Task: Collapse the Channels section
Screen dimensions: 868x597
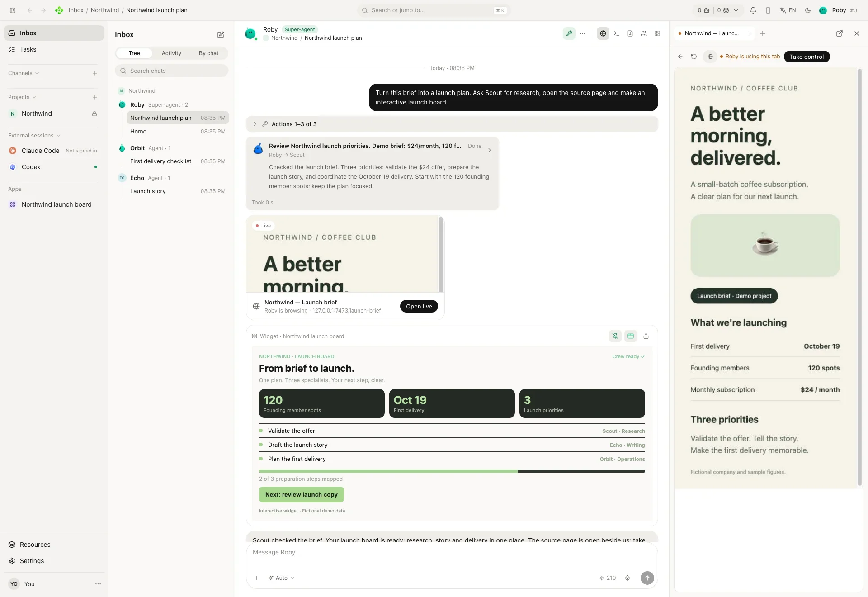Action: 24,73
